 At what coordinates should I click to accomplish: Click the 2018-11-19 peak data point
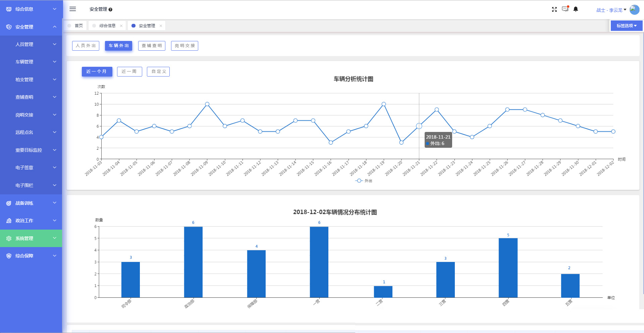click(384, 104)
